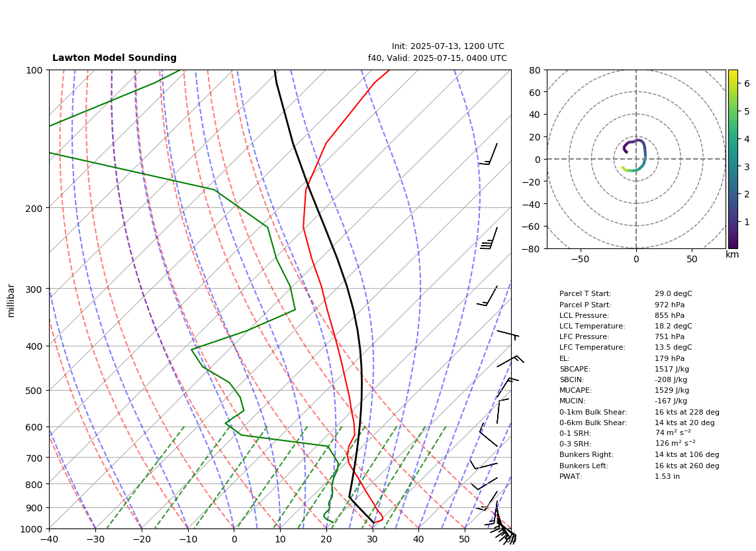This screenshot has width=756, height=551.
Task: Click the '−40' temperature axis tick label
Action: 49,540
